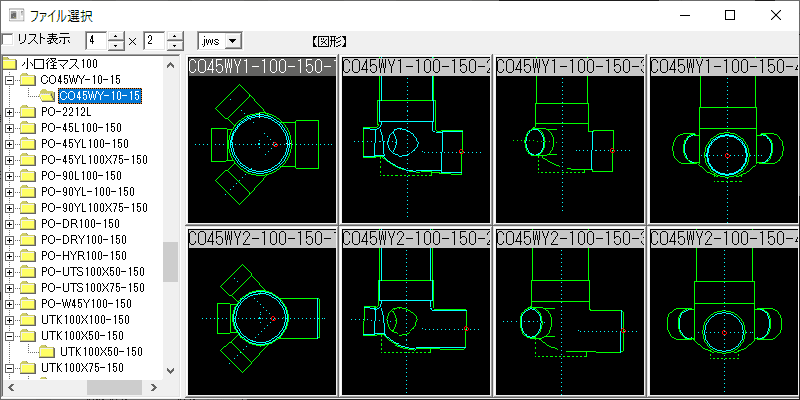Collapse the UTK100X50-150 parent folder

(x=9, y=336)
